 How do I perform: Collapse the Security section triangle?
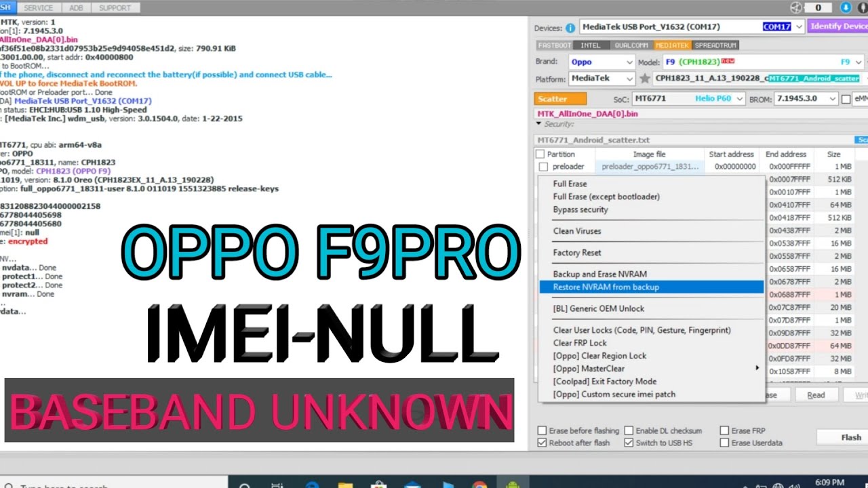(x=539, y=124)
